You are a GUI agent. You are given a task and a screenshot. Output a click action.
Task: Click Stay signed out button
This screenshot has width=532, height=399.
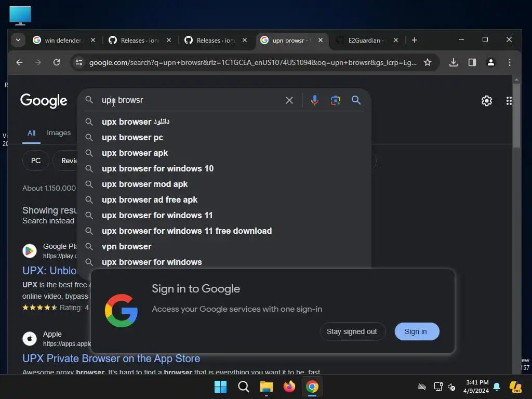pyautogui.click(x=352, y=331)
